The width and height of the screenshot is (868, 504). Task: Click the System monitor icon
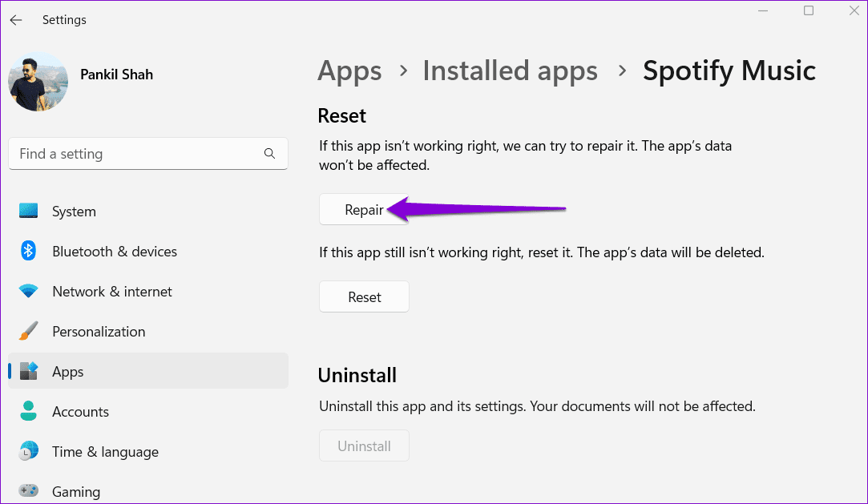click(28, 211)
